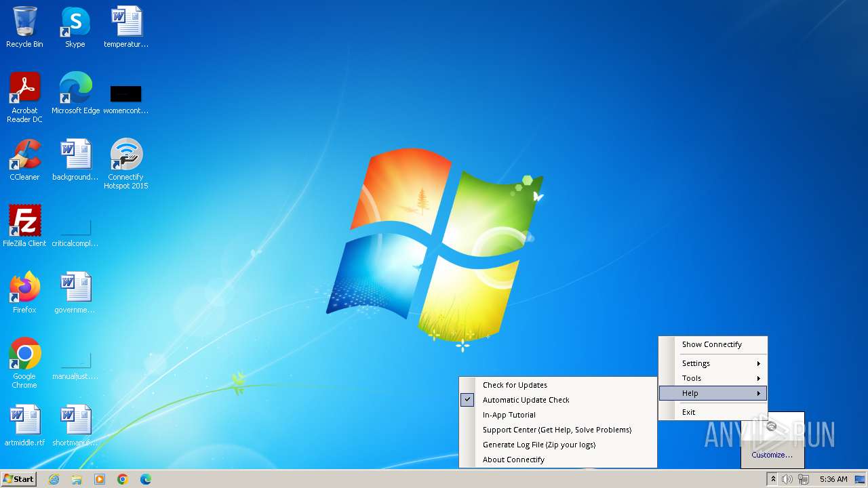Open Support Center (Get Help, Solve Problems)

(x=558, y=430)
